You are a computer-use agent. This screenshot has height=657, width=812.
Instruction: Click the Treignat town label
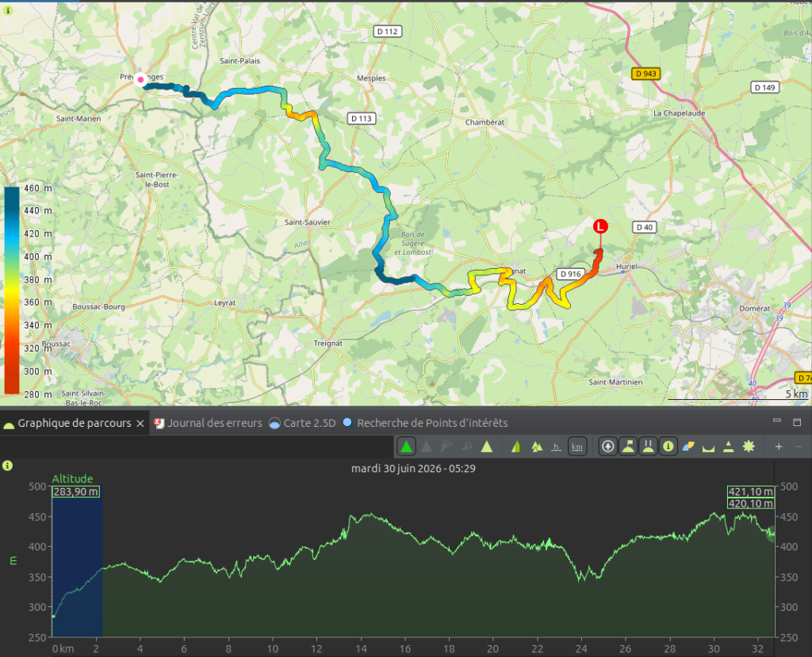click(x=327, y=343)
